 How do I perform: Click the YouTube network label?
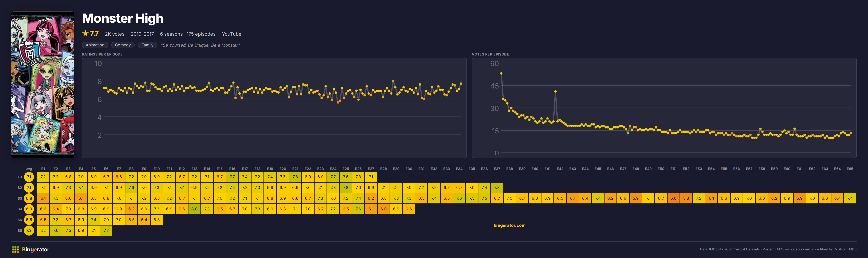[231, 34]
